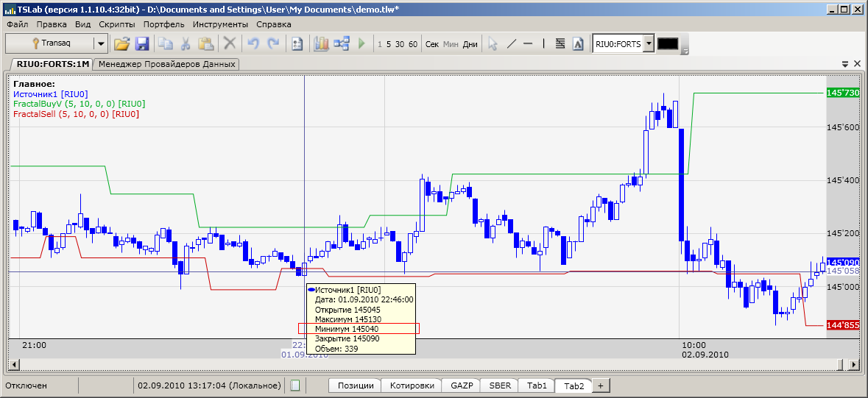Open the RIU0:FORTS instrument dropdown
The height and width of the screenshot is (398, 868).
(x=649, y=43)
